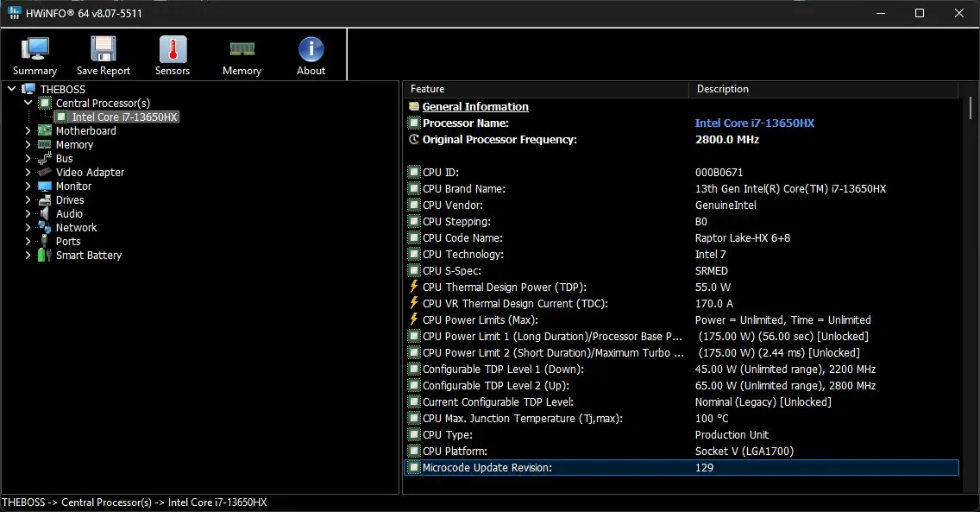
Task: Open the Summary toolbar icon
Action: pyautogui.click(x=35, y=49)
